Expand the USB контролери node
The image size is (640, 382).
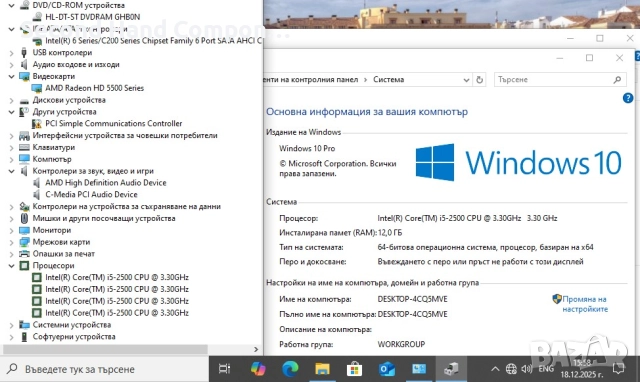pos(11,53)
